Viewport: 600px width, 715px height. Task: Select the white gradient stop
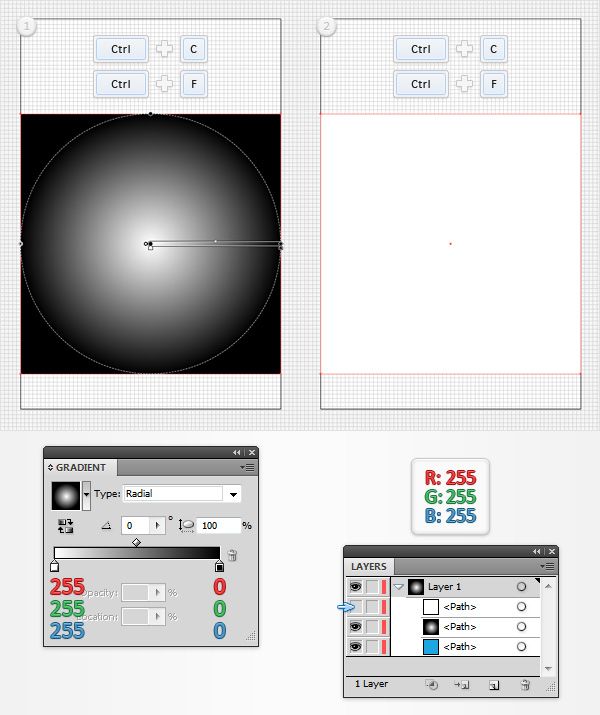(54, 566)
